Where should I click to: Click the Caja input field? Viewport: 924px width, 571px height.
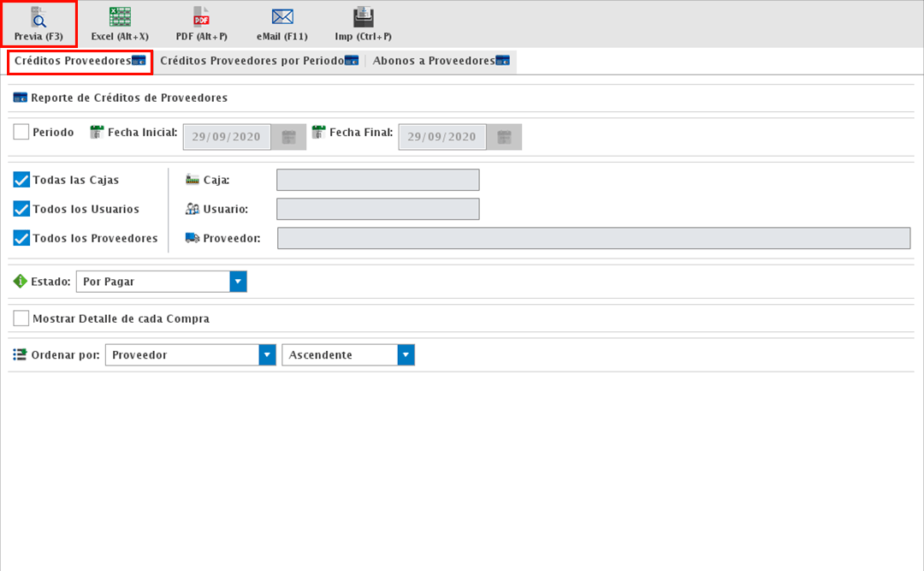[377, 180]
